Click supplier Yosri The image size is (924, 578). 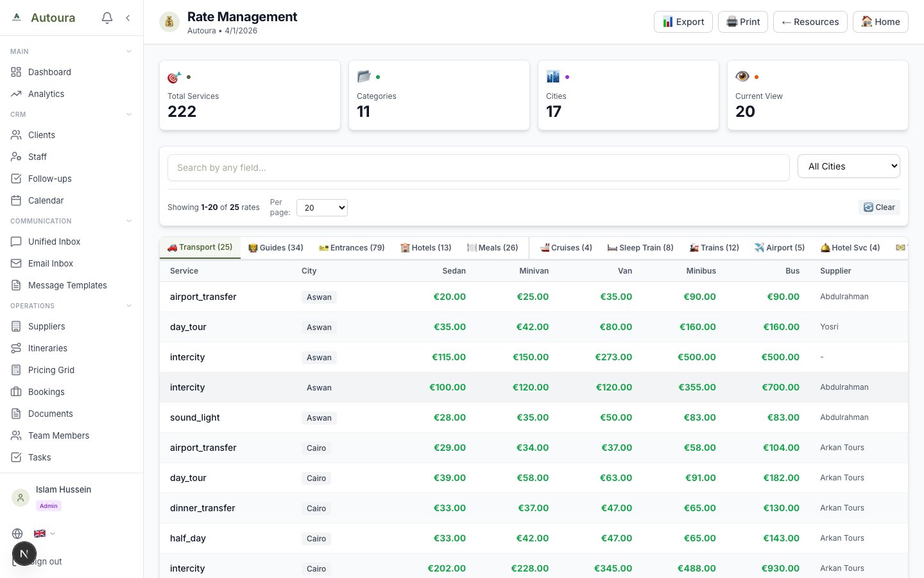coord(829,327)
